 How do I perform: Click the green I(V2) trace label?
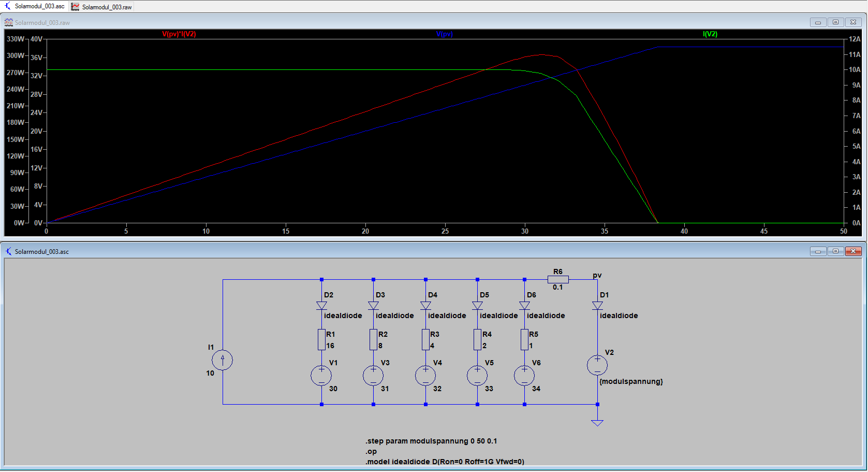[710, 34]
